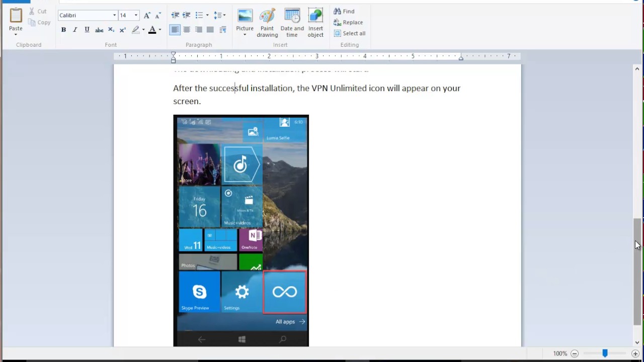Insert Date and time
This screenshot has height=362, width=644.
(x=292, y=23)
